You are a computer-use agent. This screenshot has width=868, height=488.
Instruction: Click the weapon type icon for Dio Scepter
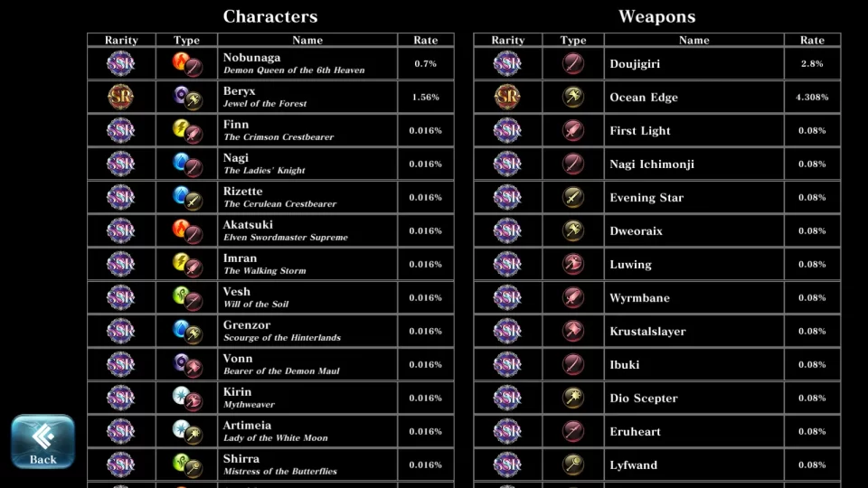click(x=573, y=398)
